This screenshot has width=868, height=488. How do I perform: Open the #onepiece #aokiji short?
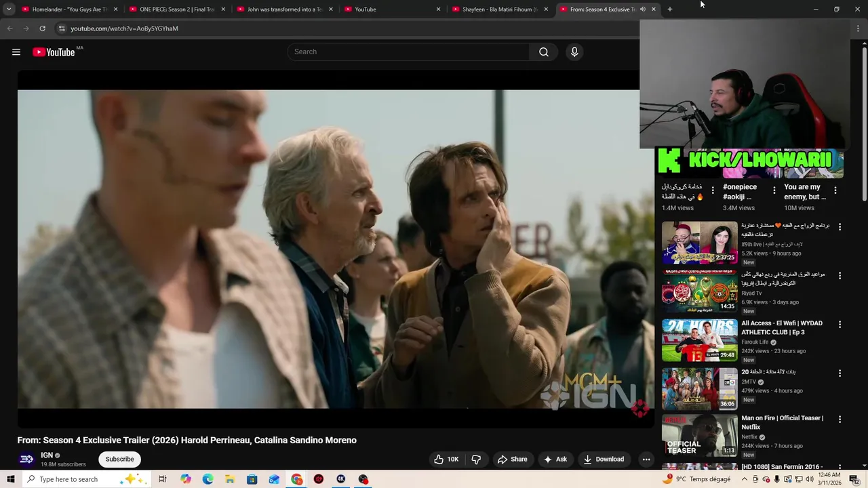point(740,192)
